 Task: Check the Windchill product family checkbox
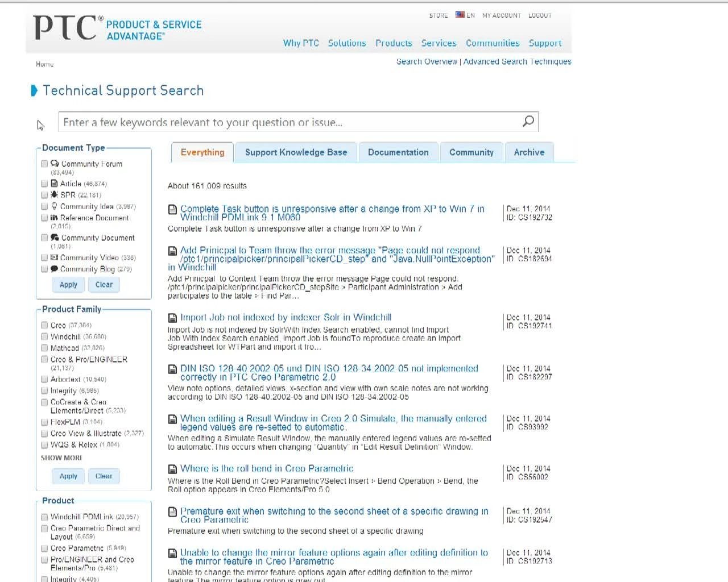(44, 336)
